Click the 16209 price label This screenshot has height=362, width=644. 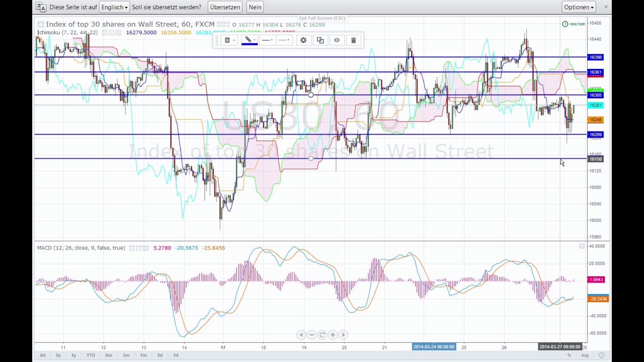pyautogui.click(x=596, y=135)
